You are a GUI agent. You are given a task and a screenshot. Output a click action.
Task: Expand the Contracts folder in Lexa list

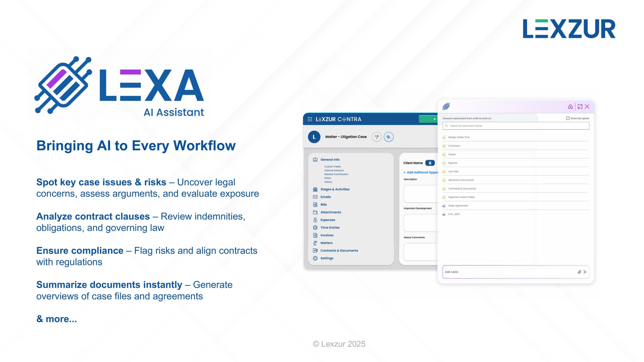[454, 146]
